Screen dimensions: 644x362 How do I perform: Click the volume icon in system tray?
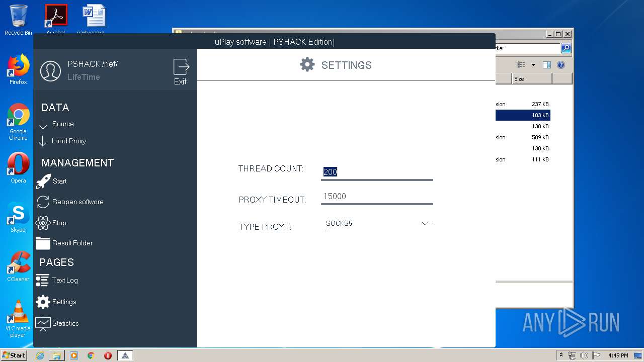pos(584,355)
